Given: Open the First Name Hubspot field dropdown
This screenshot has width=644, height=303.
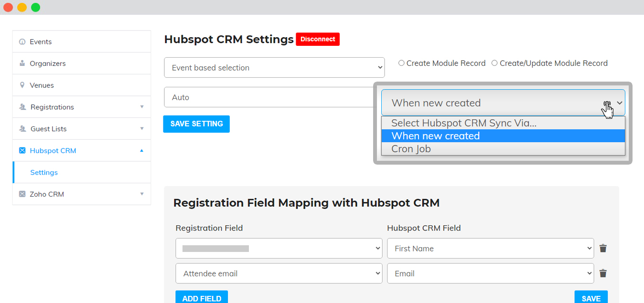Looking at the screenshot, I should [491, 248].
